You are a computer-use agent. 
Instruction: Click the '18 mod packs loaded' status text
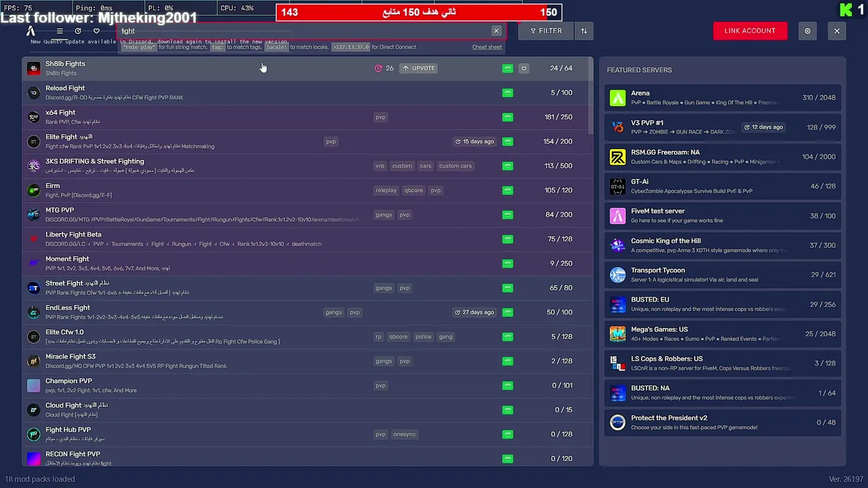(40, 479)
